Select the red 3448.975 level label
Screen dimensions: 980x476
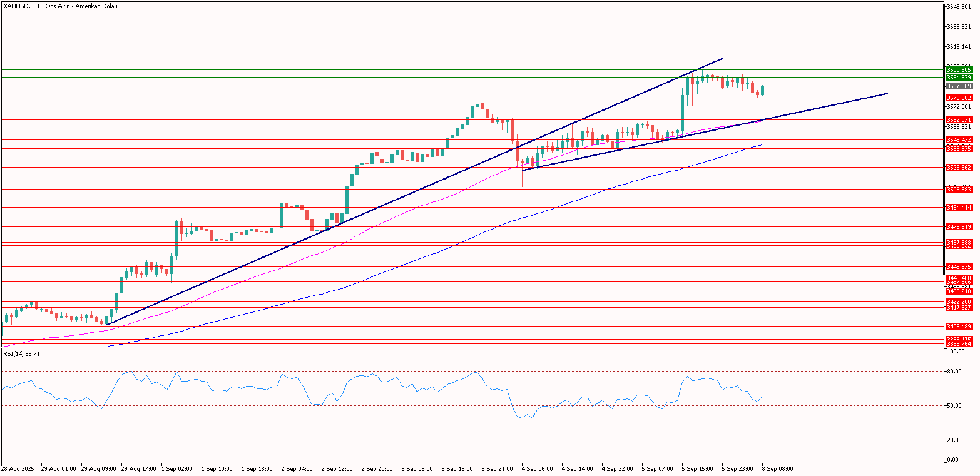point(958,267)
